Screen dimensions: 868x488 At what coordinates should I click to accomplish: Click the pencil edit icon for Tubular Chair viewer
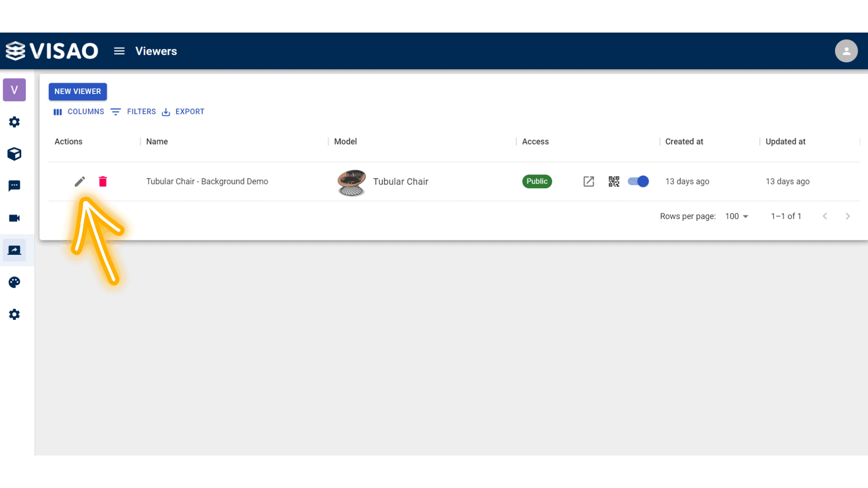(x=80, y=182)
